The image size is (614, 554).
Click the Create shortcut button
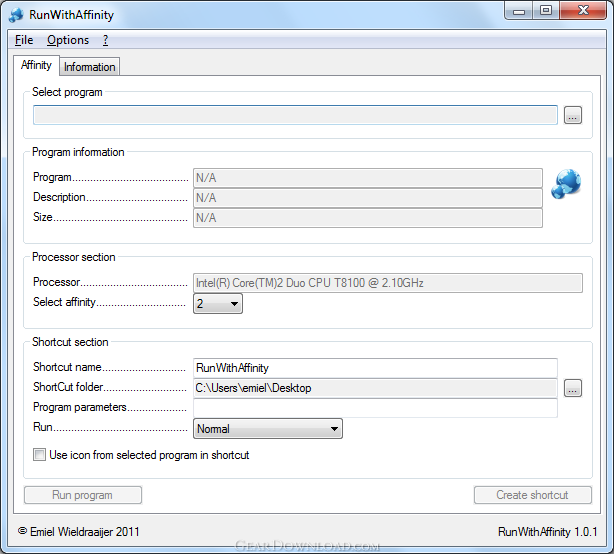(x=533, y=495)
